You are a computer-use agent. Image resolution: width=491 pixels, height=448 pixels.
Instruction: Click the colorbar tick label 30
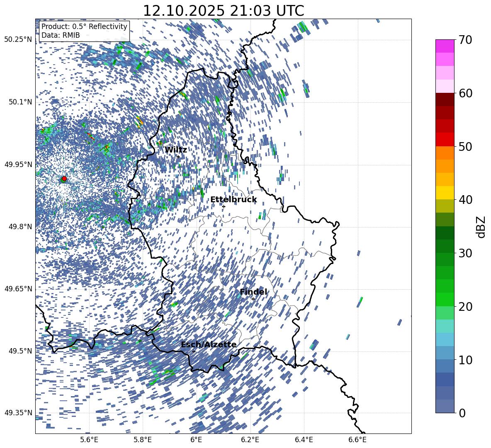465,253
